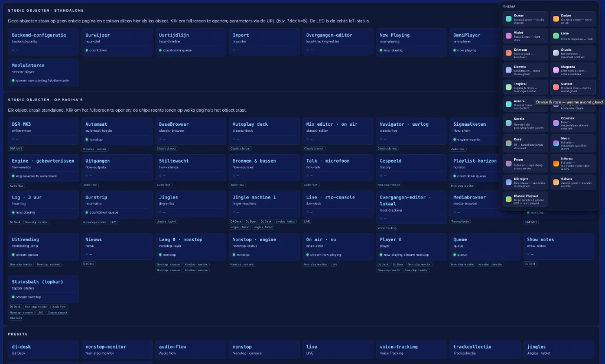The width and height of the screenshot is (605, 364).
Task: Open the Show notes card
Action: 559,246
